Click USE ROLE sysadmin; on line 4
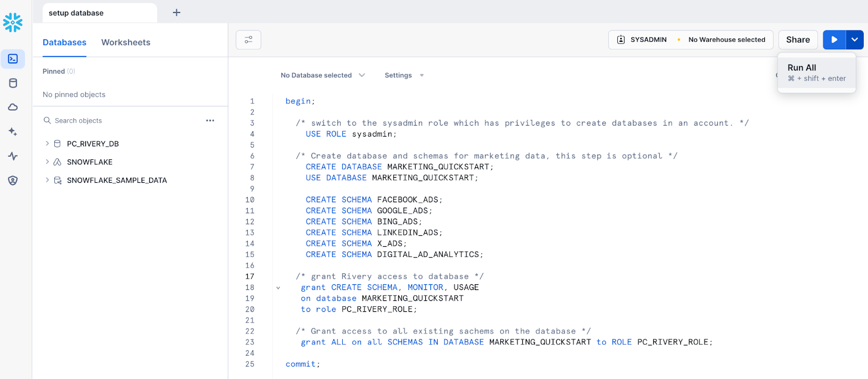Viewport: 868px width, 379px height. [351, 134]
